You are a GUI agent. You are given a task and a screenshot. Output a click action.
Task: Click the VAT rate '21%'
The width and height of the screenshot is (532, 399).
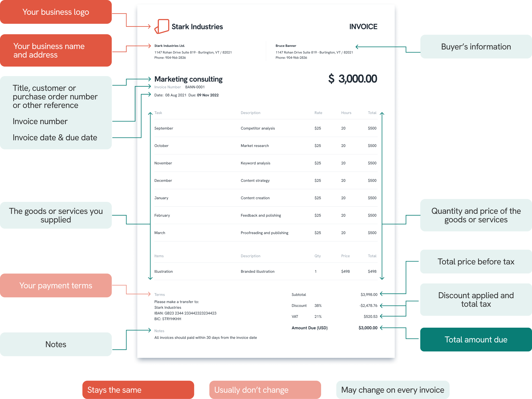[x=318, y=316]
